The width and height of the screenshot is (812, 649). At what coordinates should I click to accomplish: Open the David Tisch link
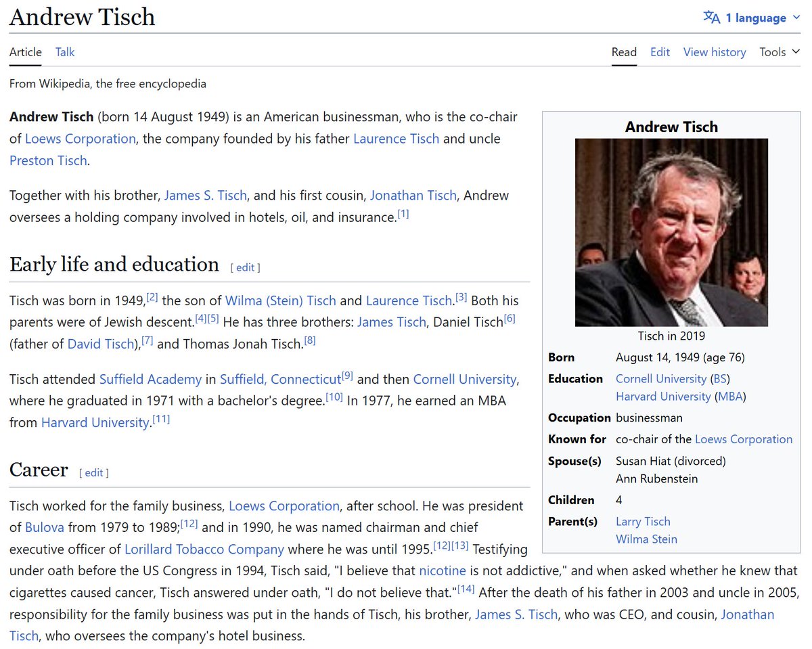[x=101, y=344]
